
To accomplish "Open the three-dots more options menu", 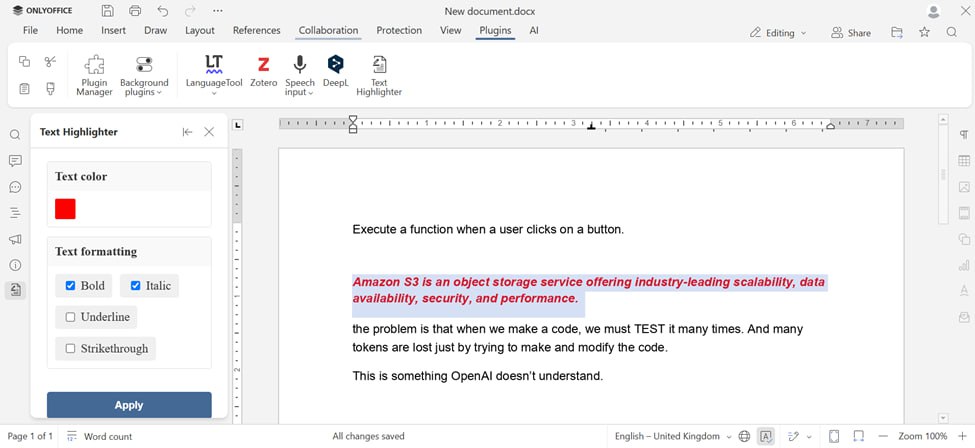I will [x=217, y=11].
